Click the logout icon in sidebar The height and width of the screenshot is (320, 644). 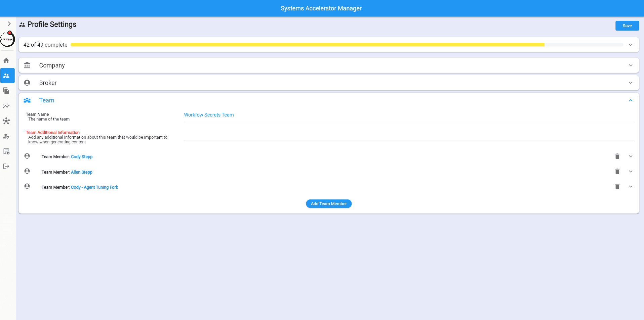[6, 167]
